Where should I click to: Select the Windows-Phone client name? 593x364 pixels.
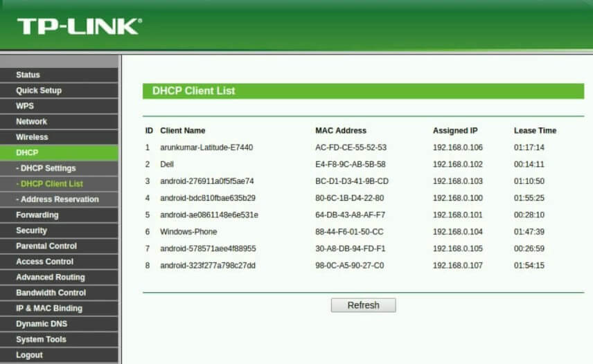click(188, 231)
